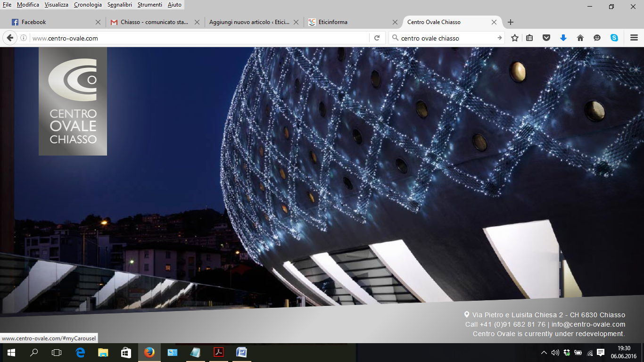
Task: Close the Centro Ovale Chiasso tab
Action: pyautogui.click(x=494, y=22)
